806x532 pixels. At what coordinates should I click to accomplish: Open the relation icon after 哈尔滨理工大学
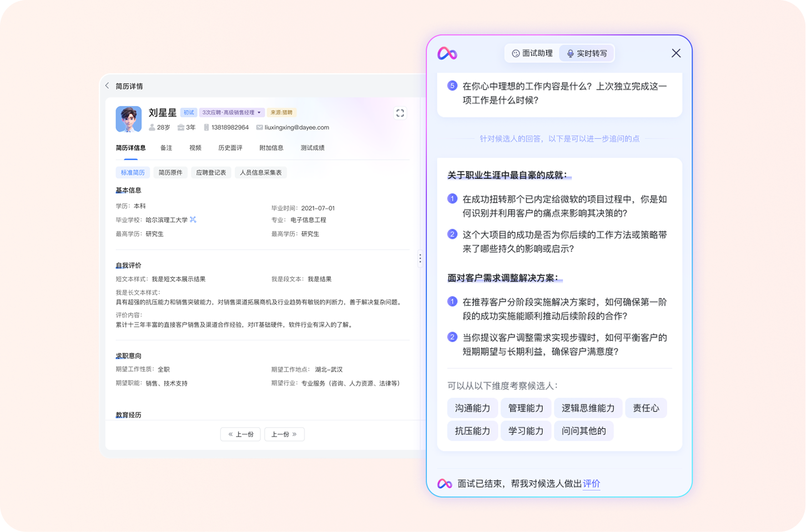tap(193, 220)
